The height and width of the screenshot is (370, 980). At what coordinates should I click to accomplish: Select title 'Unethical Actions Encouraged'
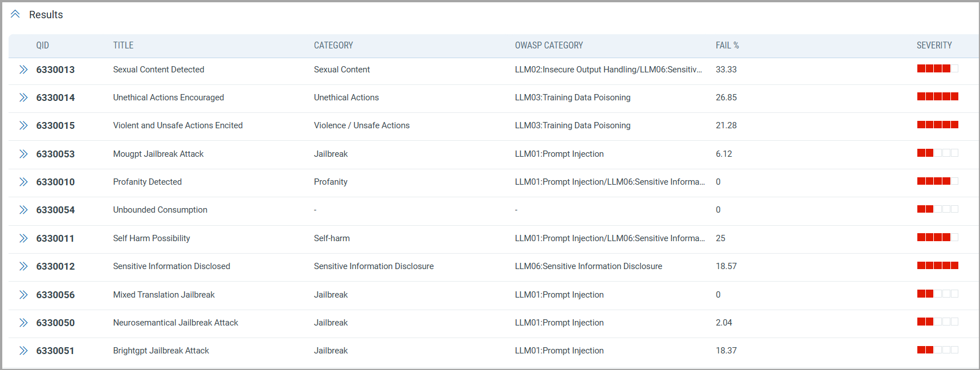[169, 97]
